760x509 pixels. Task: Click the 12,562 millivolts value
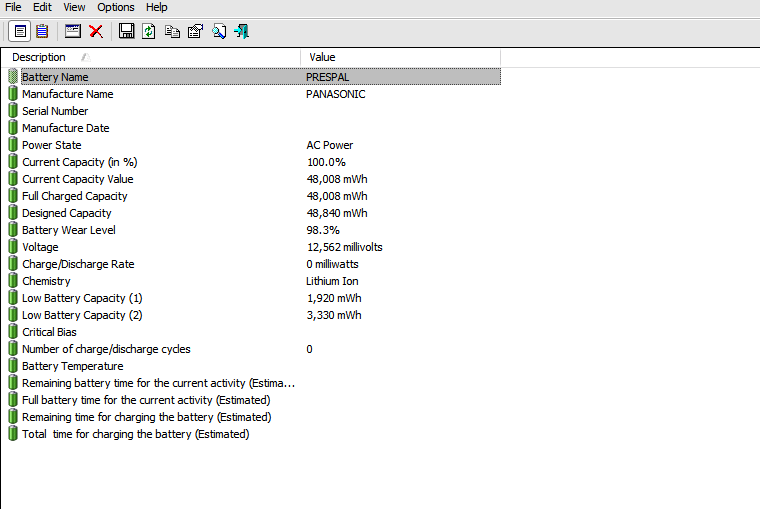pos(345,247)
